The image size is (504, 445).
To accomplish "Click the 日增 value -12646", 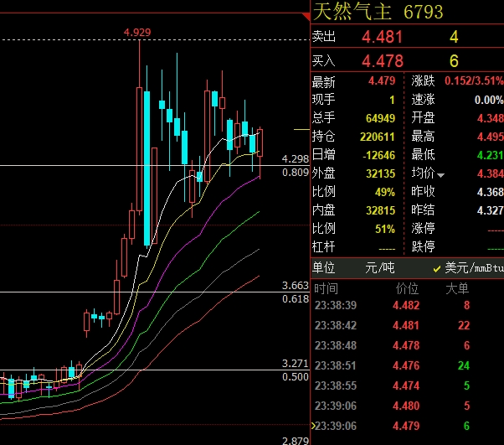I will click(x=378, y=155).
